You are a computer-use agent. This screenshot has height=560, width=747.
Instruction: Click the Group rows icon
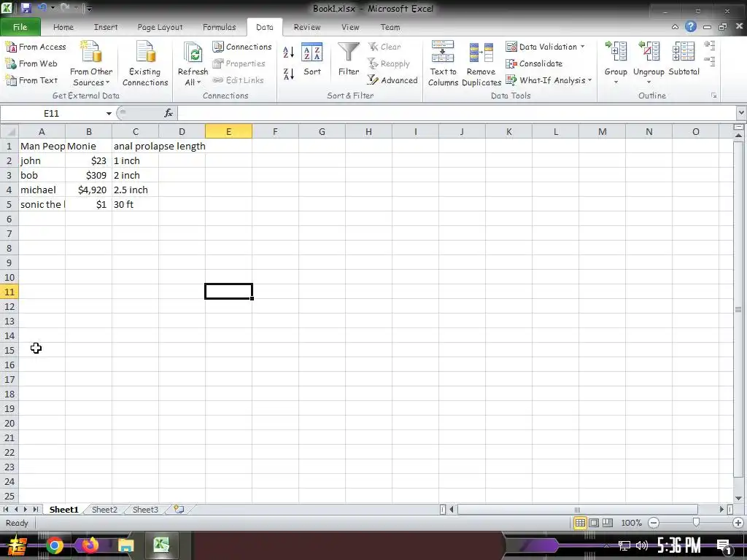[x=616, y=52]
